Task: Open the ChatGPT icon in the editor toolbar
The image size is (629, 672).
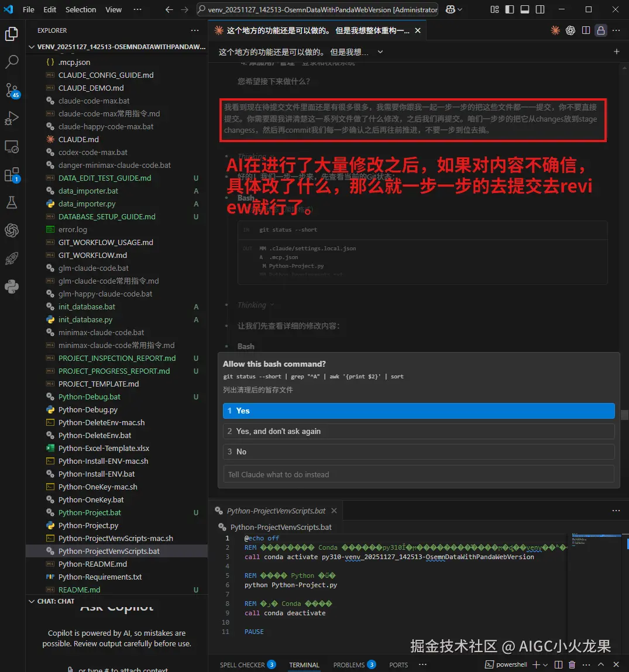Action: click(570, 30)
